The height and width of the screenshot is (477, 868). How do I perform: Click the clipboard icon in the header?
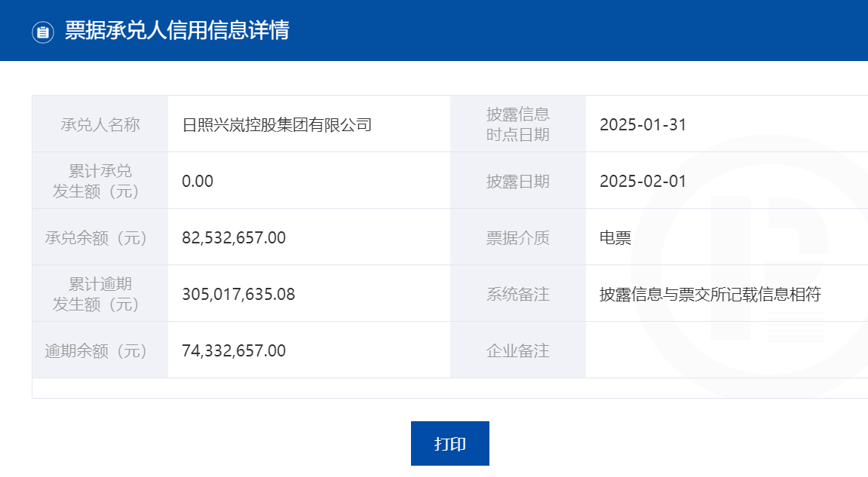click(x=43, y=32)
